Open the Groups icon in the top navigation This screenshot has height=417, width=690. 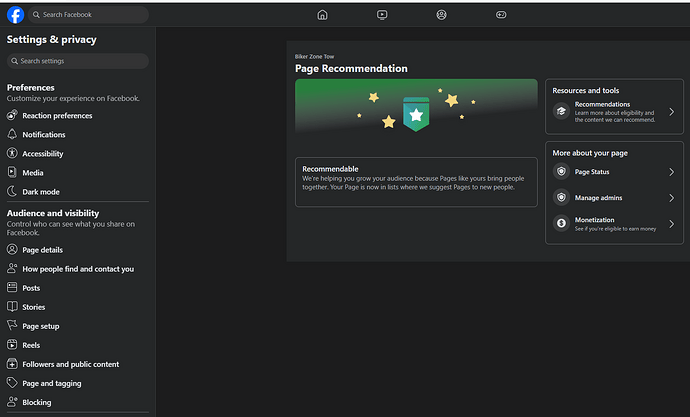point(441,15)
